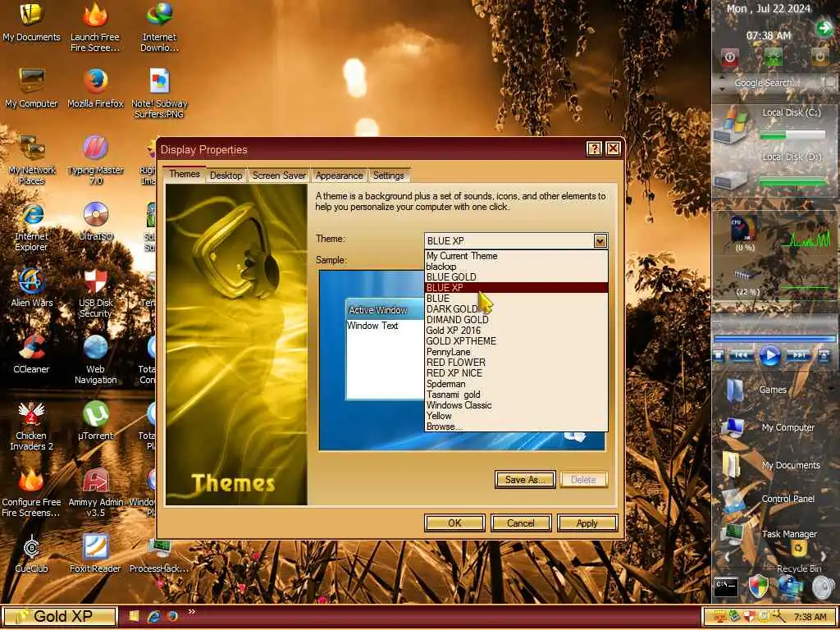Select Tasnami gold theme
Image resolution: width=840 pixels, height=630 pixels.
coord(517,395)
